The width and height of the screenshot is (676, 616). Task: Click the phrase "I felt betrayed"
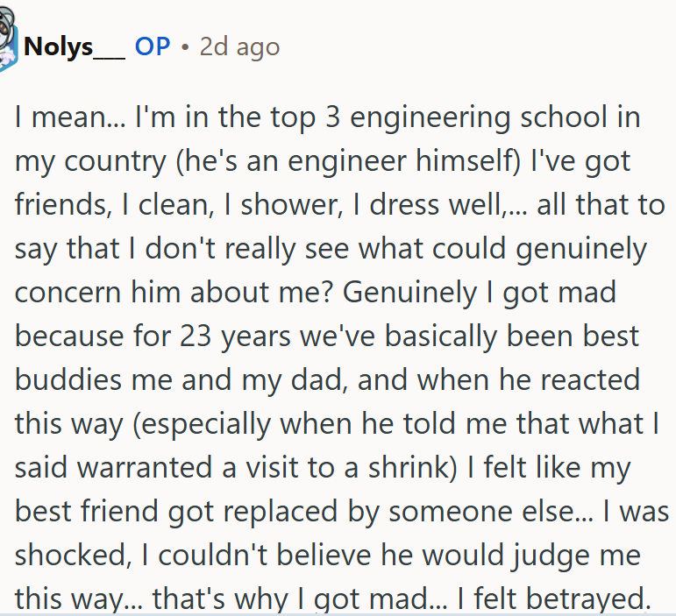point(568,599)
